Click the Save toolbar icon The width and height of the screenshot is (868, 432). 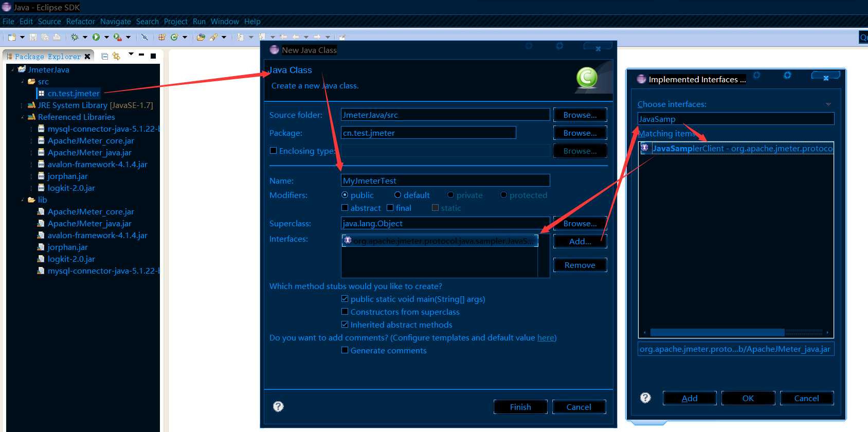click(33, 37)
